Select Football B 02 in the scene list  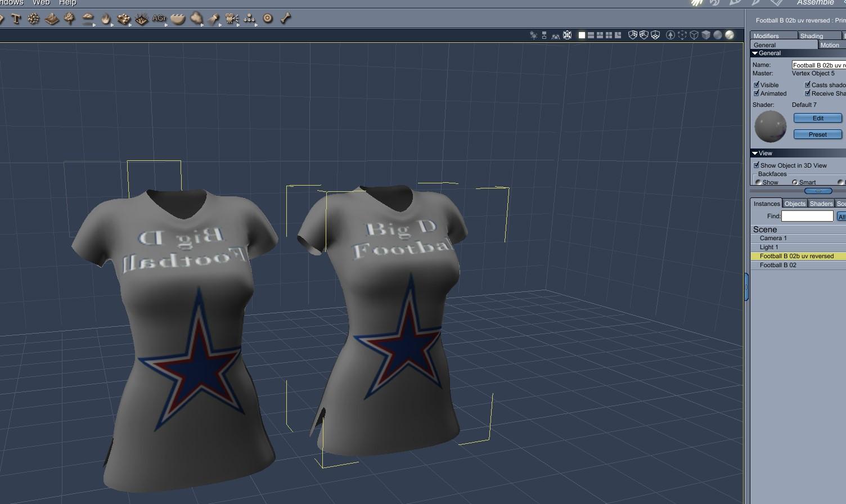798,265
